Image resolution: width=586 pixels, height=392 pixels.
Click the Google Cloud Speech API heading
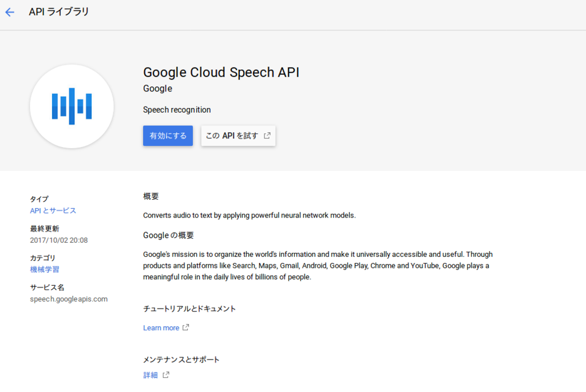pos(221,73)
